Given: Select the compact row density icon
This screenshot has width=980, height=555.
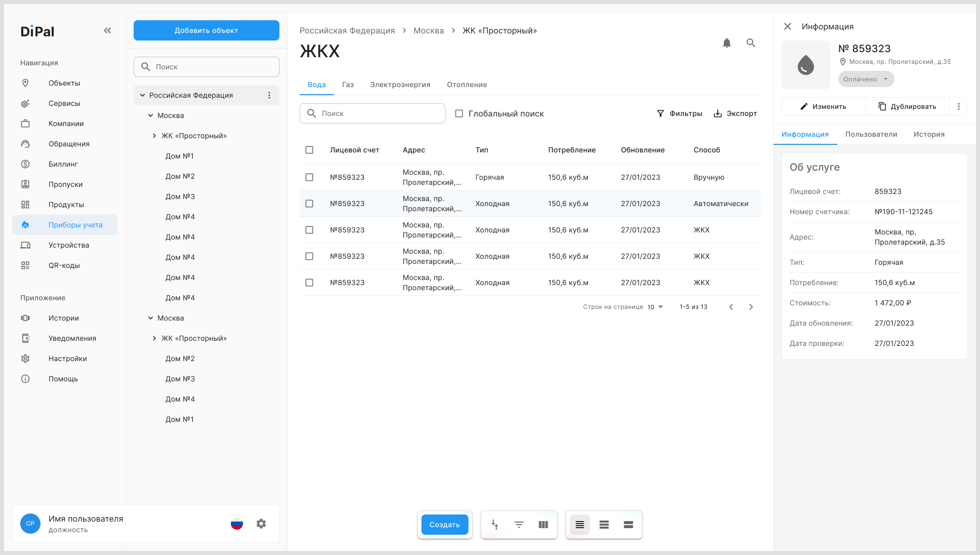Looking at the screenshot, I should tap(580, 525).
